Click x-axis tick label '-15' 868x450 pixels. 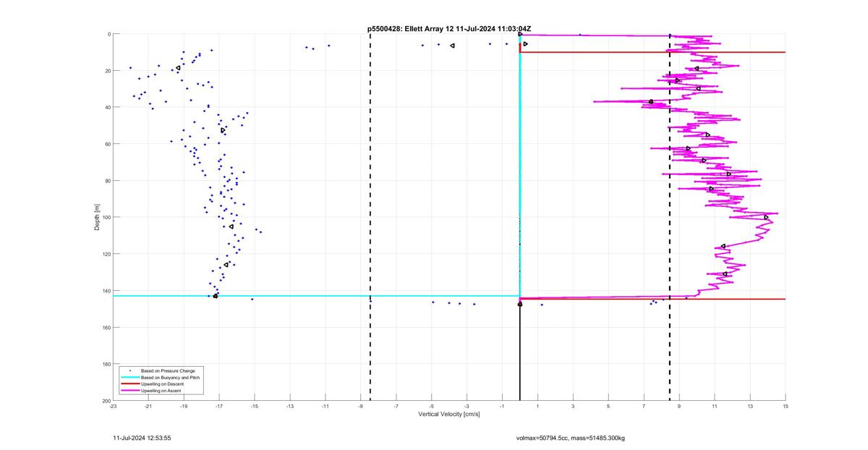(x=255, y=407)
